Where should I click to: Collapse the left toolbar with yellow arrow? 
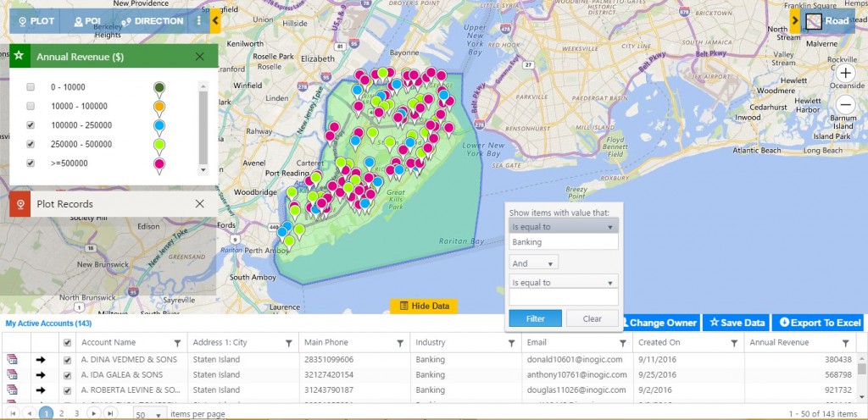(x=215, y=21)
